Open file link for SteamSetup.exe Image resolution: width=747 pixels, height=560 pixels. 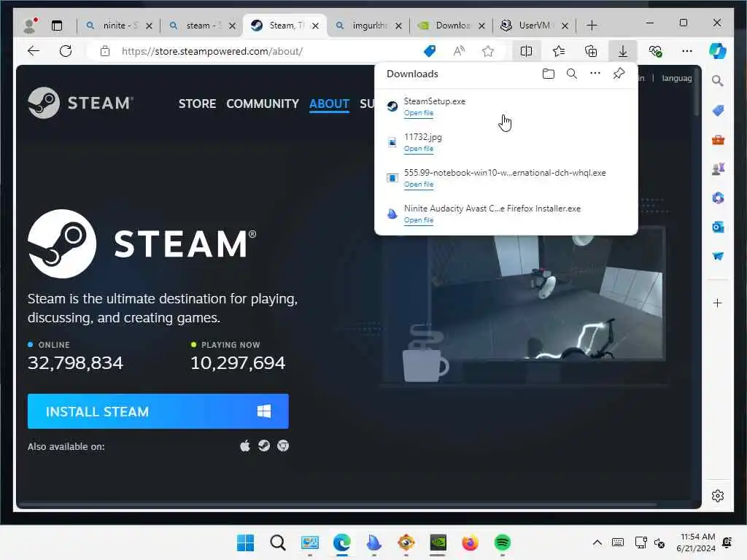click(418, 113)
